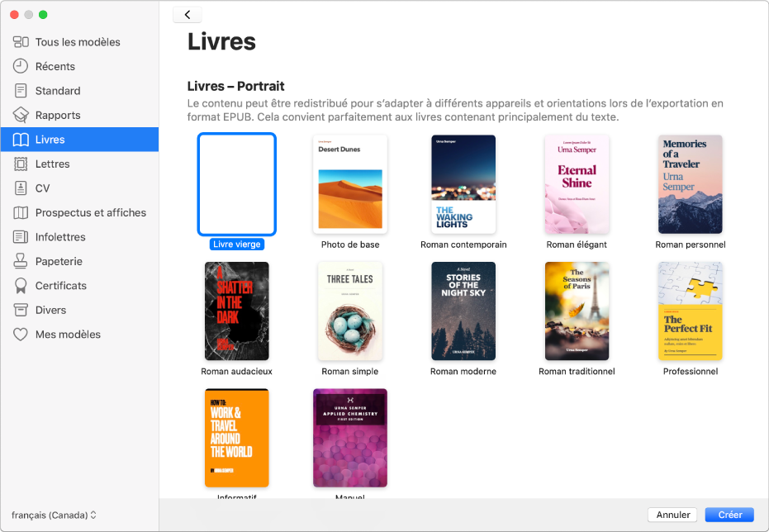Click the Rapports graduation cap icon
The height and width of the screenshot is (532, 769).
[x=21, y=115]
